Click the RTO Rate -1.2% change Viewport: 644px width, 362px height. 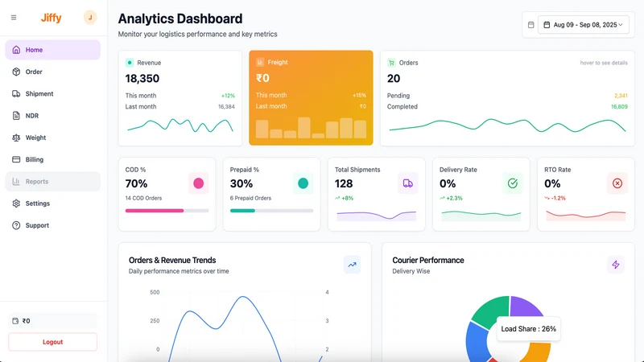[x=555, y=198]
